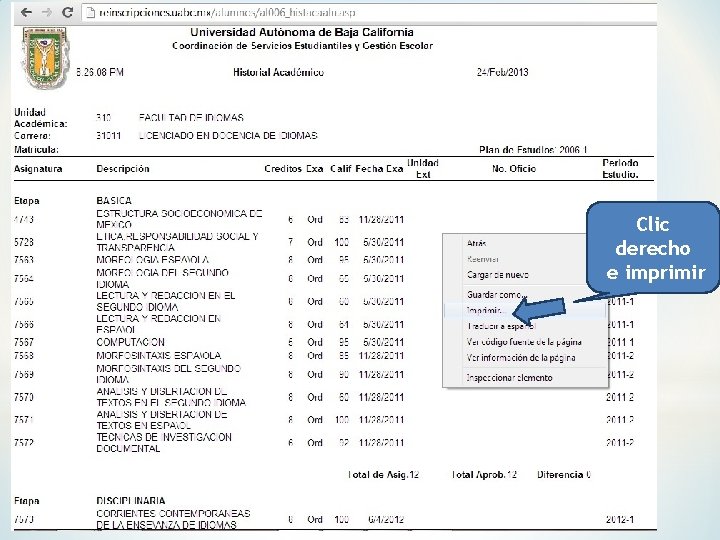Image resolution: width=720 pixels, height=540 pixels.
Task: Click MORFOSINTAXIS DEL SEGUNDO IDIOMA course
Action: [169, 374]
